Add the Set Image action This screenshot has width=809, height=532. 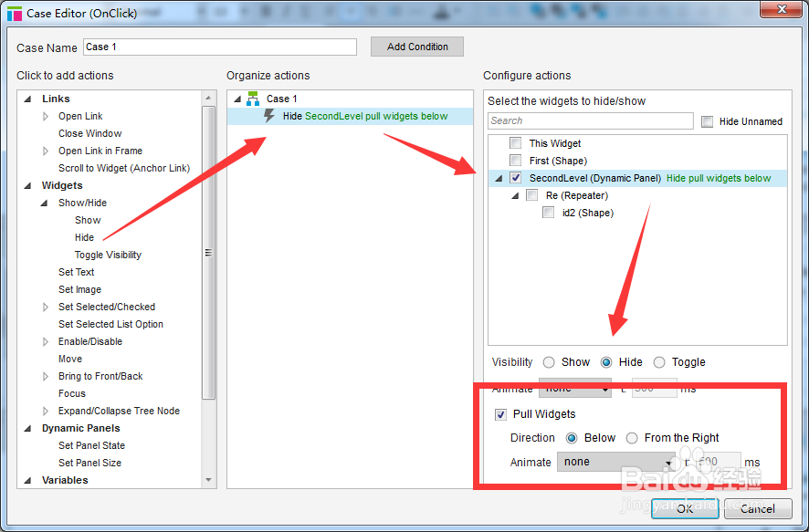tap(80, 289)
